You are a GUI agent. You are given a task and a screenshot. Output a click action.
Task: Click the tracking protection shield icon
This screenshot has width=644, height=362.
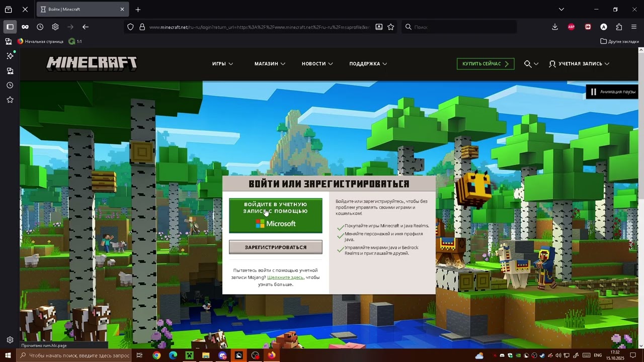pyautogui.click(x=131, y=27)
